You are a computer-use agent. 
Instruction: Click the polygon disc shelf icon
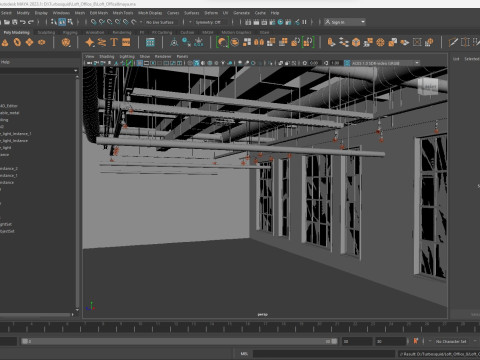(x=42, y=42)
